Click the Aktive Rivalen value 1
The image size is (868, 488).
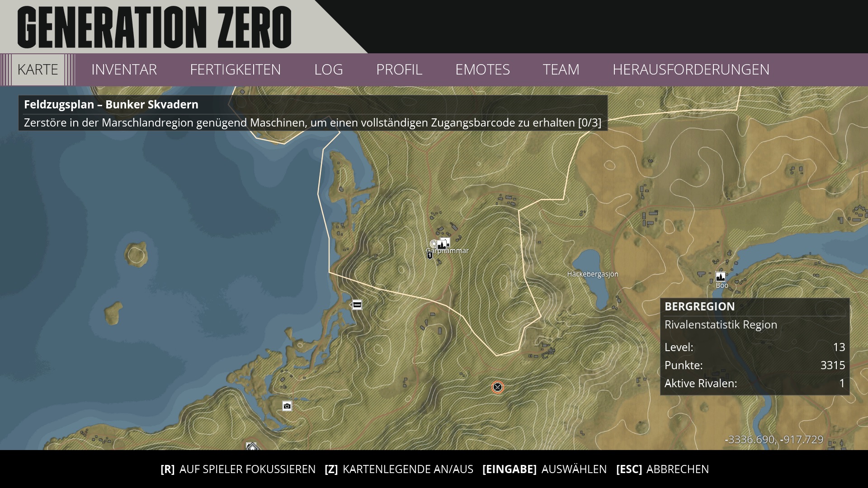[x=842, y=383]
